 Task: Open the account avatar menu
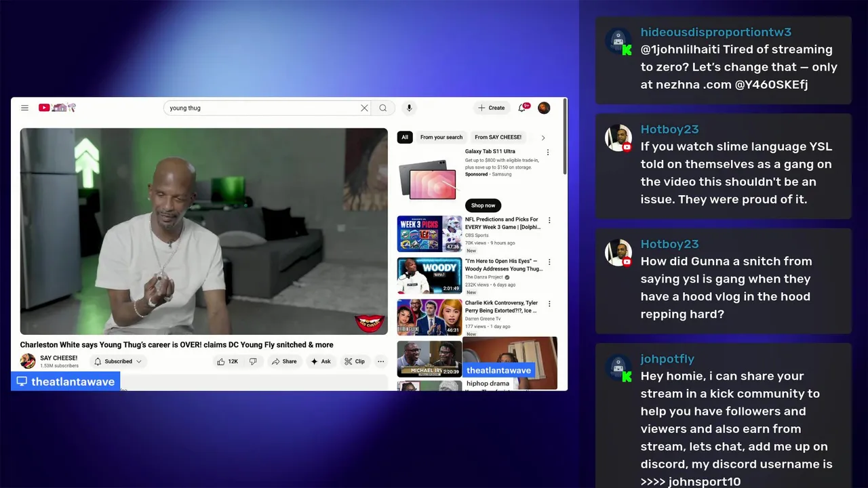click(544, 108)
